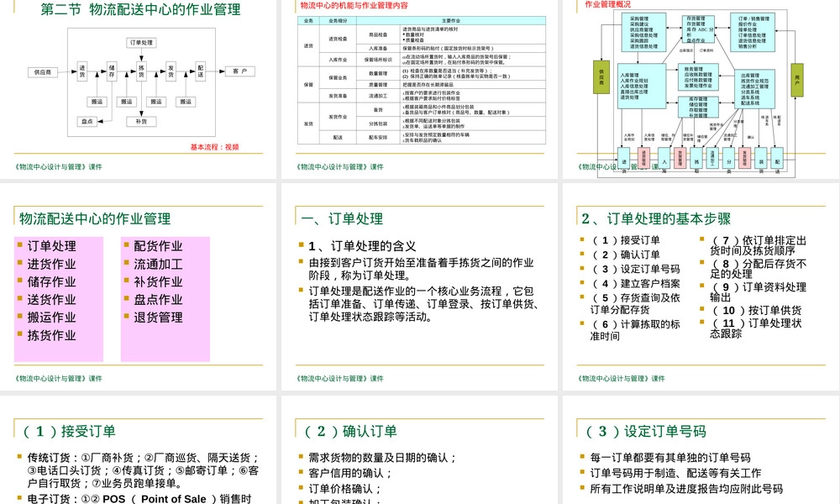Screen dimensions: 840x504
Task: Click the 账务管理 box in the overview diagram
Action: [699, 77]
